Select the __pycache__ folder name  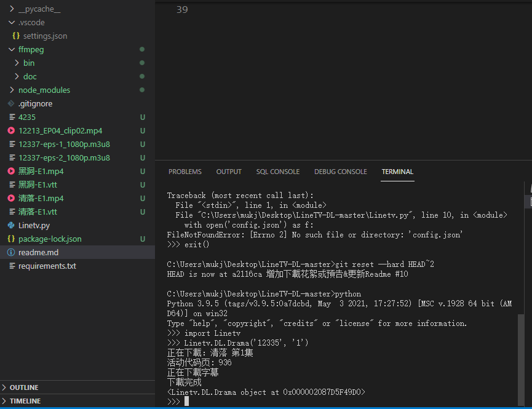pos(39,9)
